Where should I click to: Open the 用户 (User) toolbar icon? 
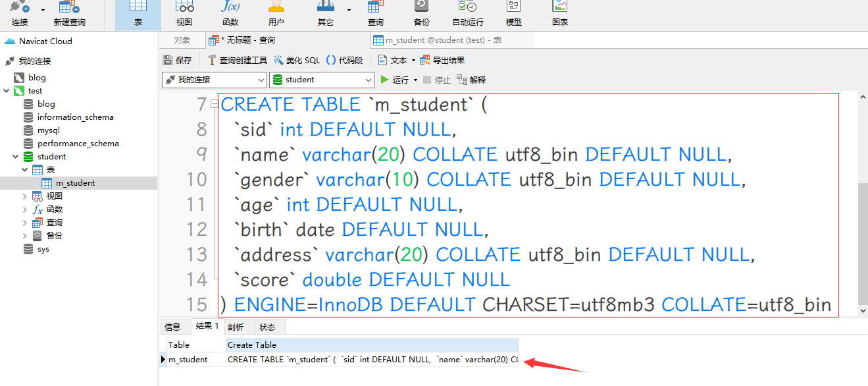(x=276, y=13)
